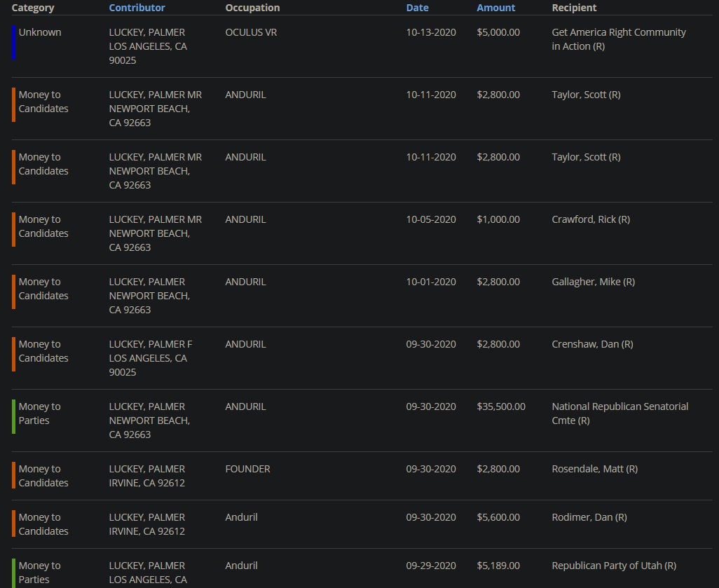Select National Republican Senatorial Cmte recipient
This screenshot has height=588, width=719.
[619, 413]
